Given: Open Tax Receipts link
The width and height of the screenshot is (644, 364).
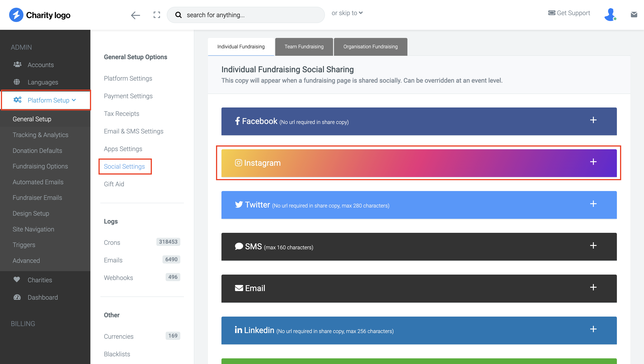Looking at the screenshot, I should pyautogui.click(x=121, y=114).
